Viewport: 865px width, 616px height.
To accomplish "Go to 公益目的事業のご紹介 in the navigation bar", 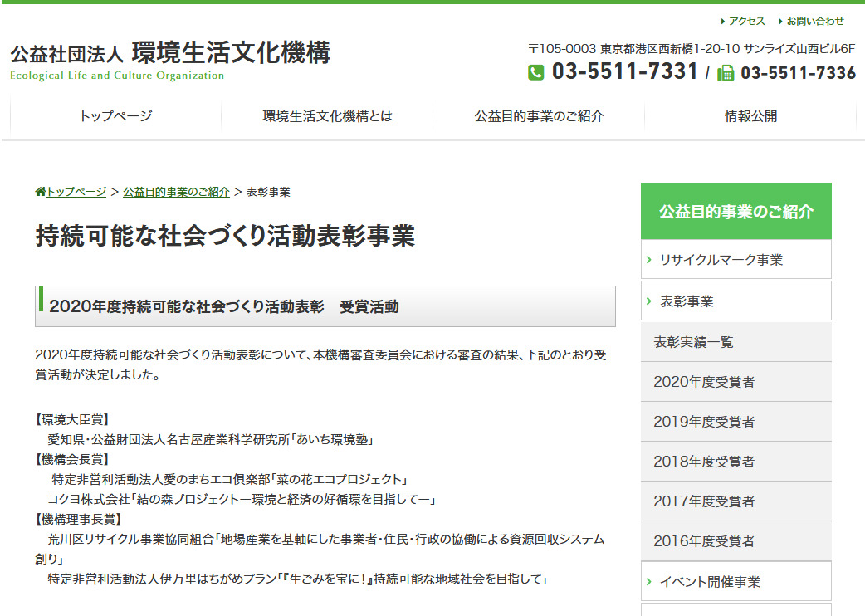I will [x=539, y=116].
